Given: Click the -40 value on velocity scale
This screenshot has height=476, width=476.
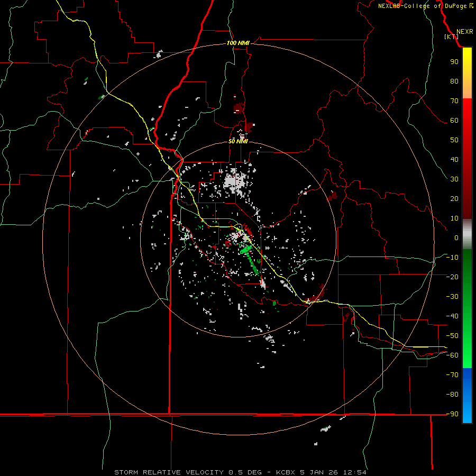Looking at the screenshot, I should pos(452,316).
